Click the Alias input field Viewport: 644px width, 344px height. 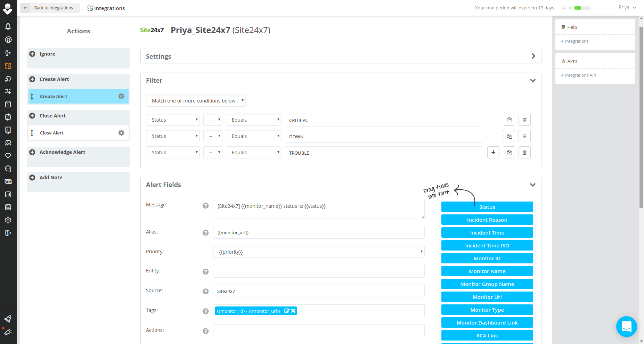(x=318, y=232)
